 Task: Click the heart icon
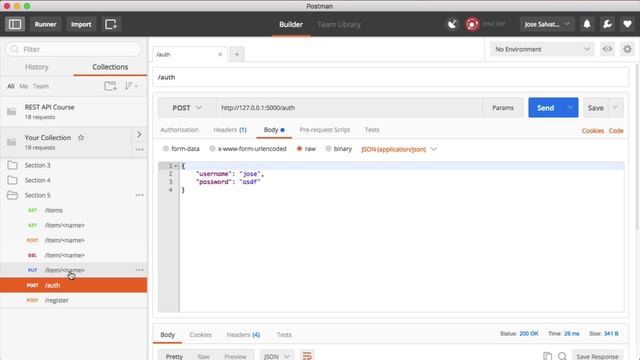(627, 24)
